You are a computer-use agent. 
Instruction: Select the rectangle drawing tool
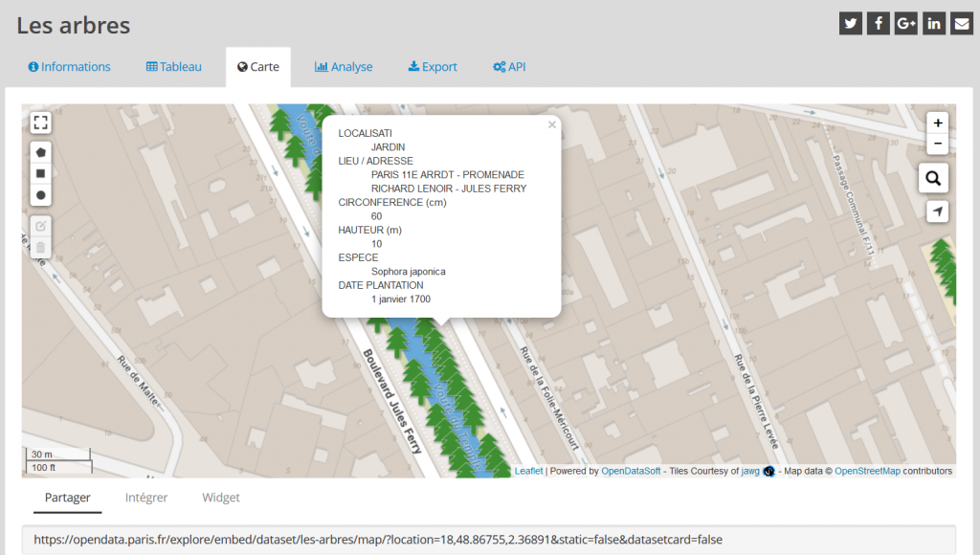tap(40, 173)
